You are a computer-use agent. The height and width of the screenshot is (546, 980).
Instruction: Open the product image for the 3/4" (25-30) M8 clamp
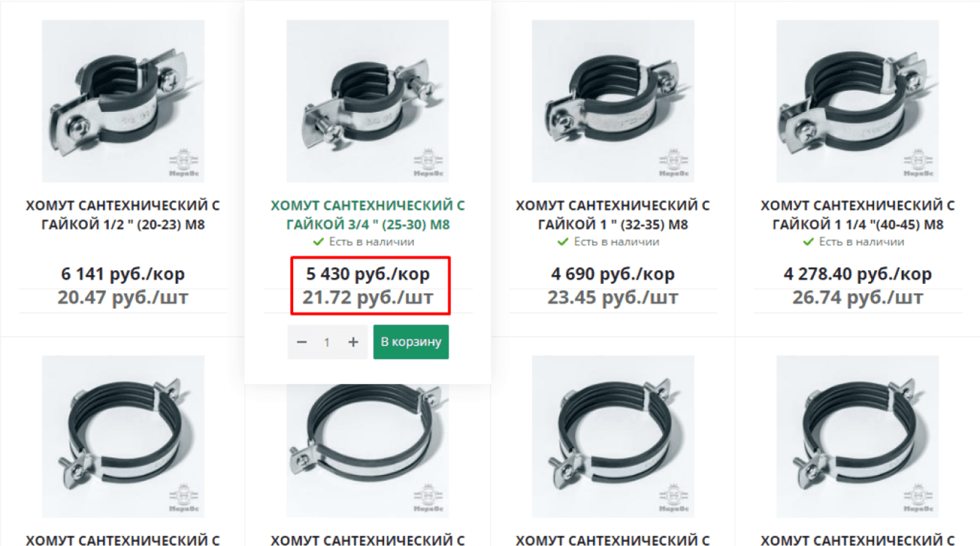[x=368, y=101]
